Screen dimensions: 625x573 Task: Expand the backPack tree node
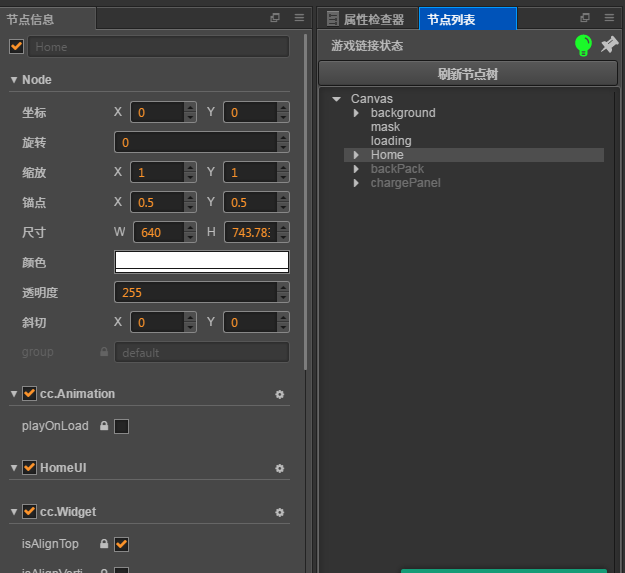tap(356, 169)
